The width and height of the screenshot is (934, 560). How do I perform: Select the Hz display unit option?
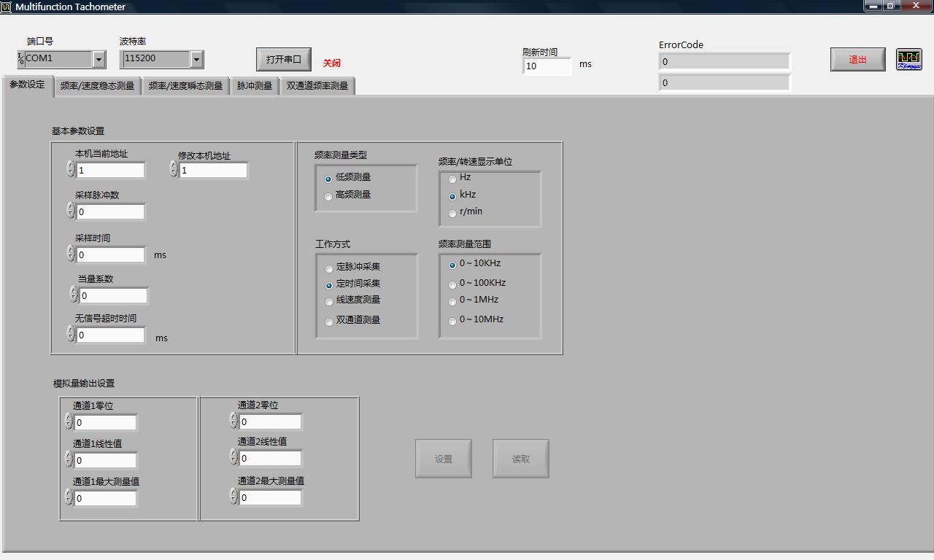click(452, 179)
